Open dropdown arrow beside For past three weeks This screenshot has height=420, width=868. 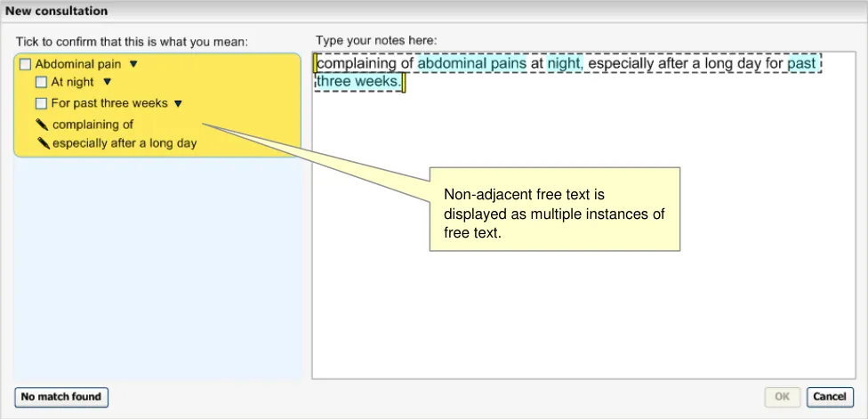pyautogui.click(x=178, y=104)
